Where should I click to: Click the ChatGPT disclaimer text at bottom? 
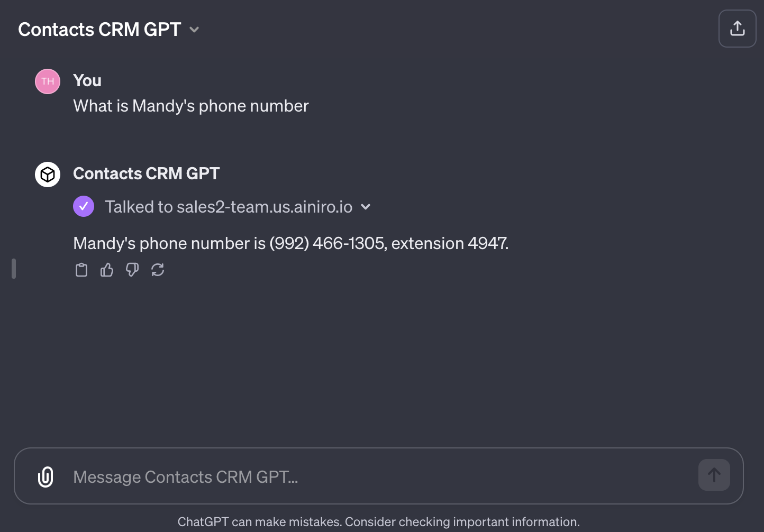(379, 521)
